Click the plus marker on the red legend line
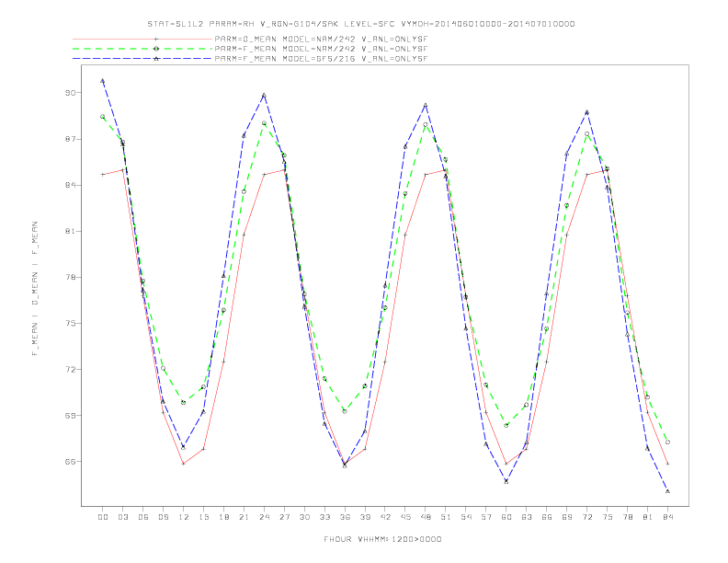Viewport: 728px width, 563px height. pos(156,39)
